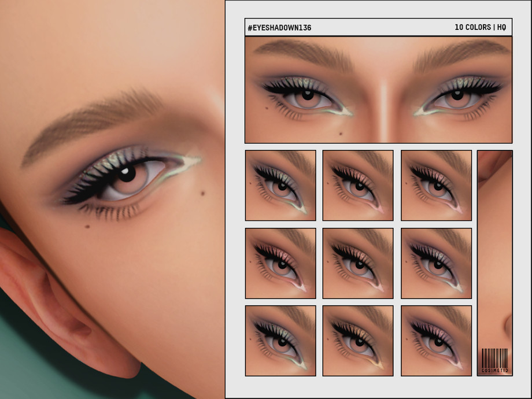
Task: Select the top-left eyeshadow color thumbnail
Action: [x=280, y=185]
